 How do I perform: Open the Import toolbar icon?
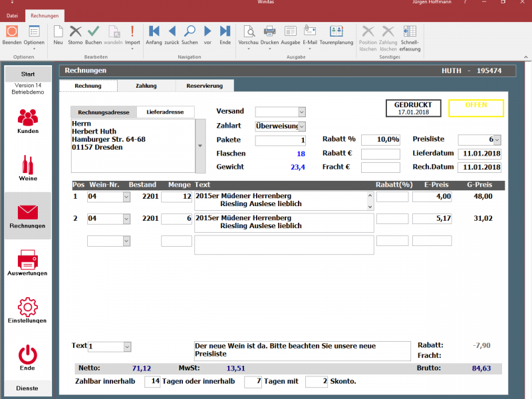click(x=132, y=31)
